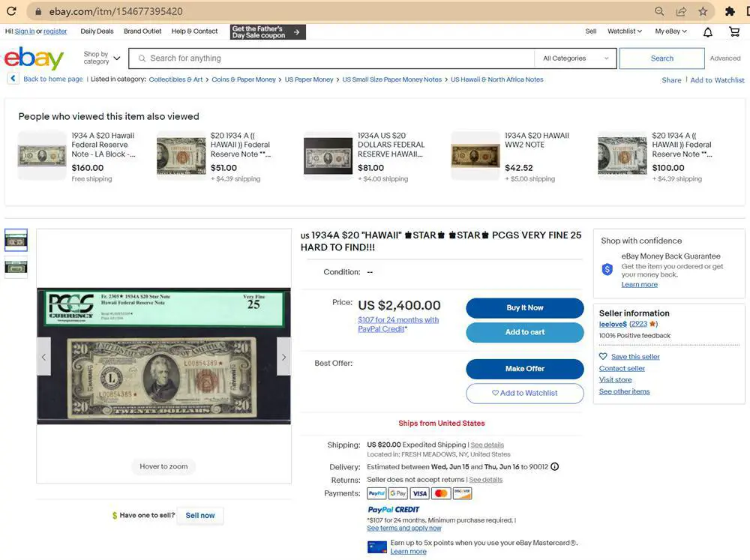Click the heart icon next to Save this seller
Image resolution: width=750 pixels, height=560 pixels.
point(603,356)
